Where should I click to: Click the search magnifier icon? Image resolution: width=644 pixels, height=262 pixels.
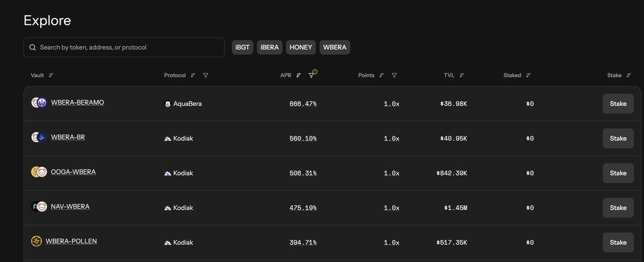tap(33, 48)
